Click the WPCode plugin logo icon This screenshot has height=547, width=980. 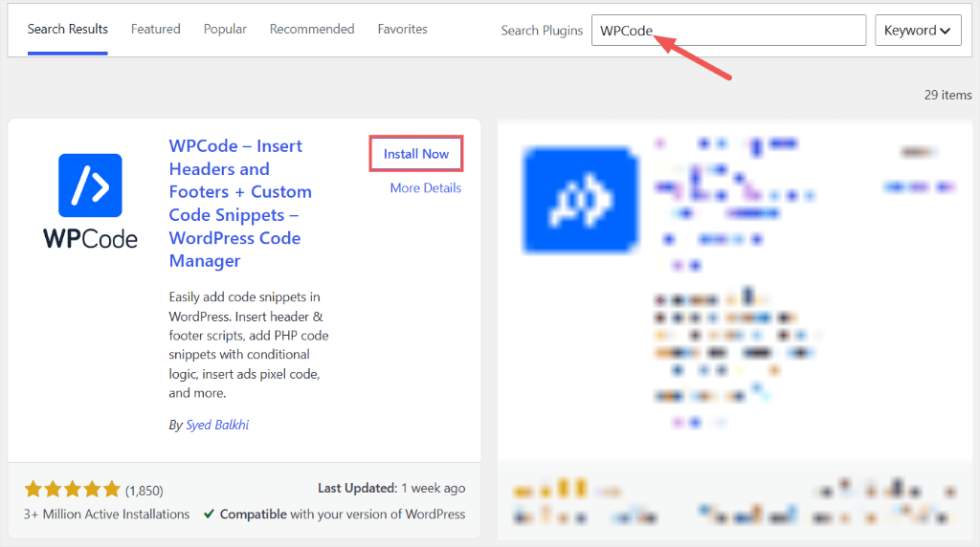tap(90, 201)
